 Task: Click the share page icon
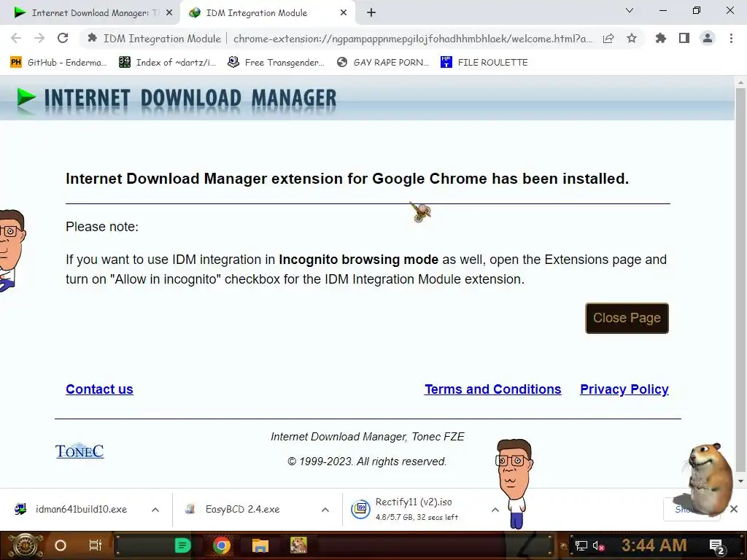click(608, 39)
